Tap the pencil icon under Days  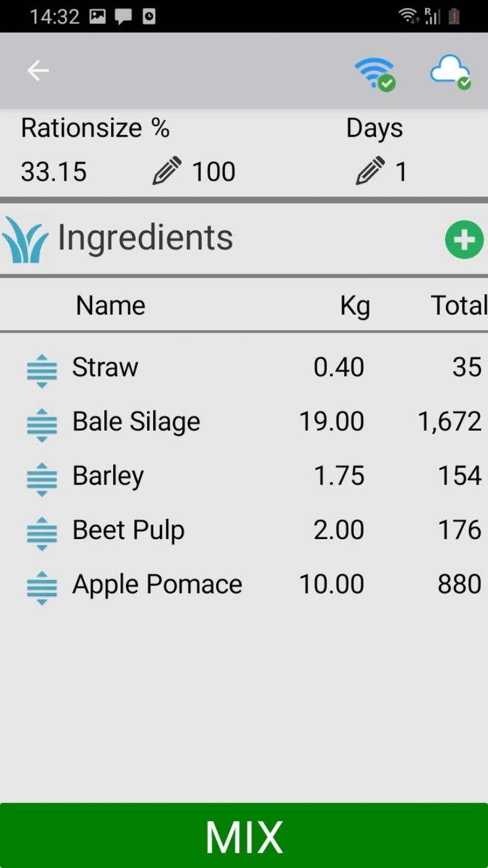pos(371,171)
